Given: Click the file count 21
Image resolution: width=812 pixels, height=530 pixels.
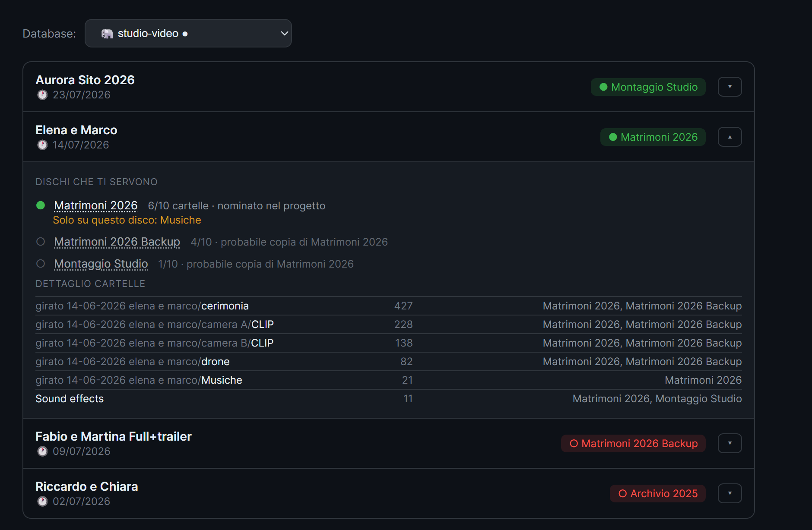Looking at the screenshot, I should click(407, 380).
